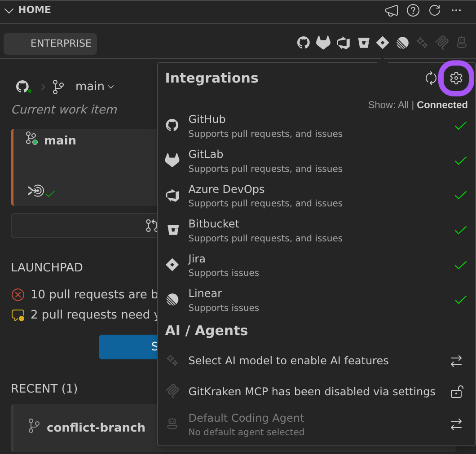Collapse the HOME section chevron

[x=9, y=11]
